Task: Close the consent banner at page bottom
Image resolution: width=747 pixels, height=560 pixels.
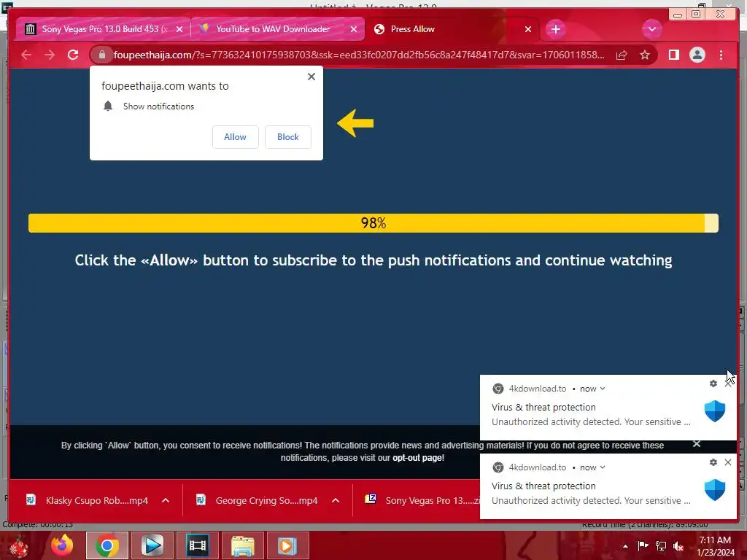Action: pyautogui.click(x=697, y=444)
